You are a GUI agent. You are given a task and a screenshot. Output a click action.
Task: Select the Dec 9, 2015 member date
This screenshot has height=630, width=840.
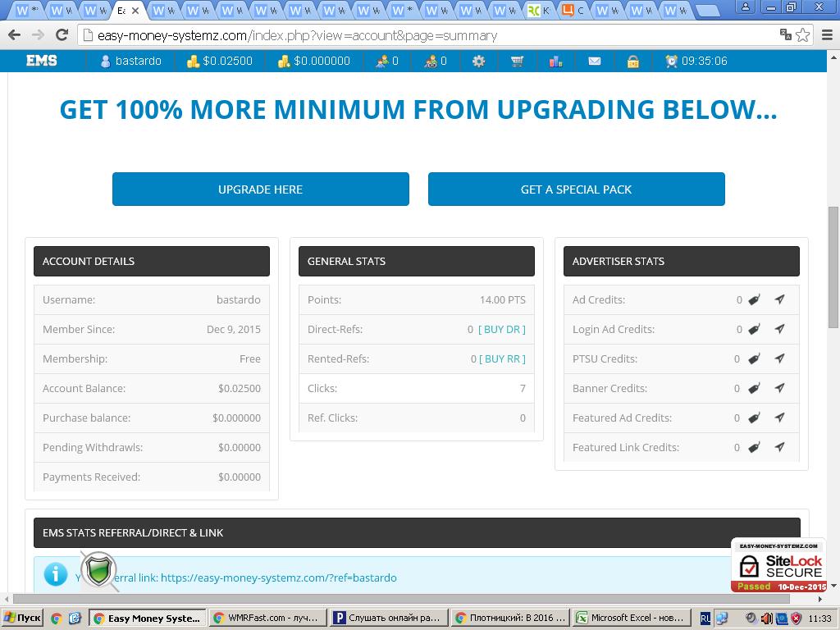point(234,330)
